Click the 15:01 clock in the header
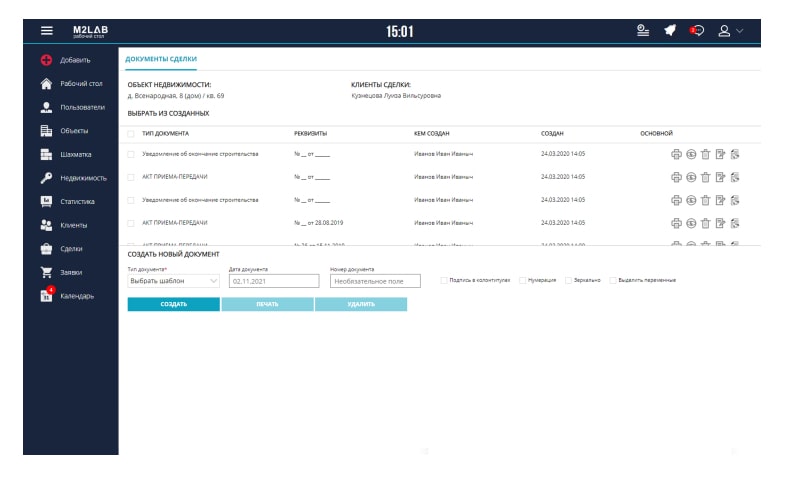The height and width of the screenshot is (500, 800). (x=399, y=32)
